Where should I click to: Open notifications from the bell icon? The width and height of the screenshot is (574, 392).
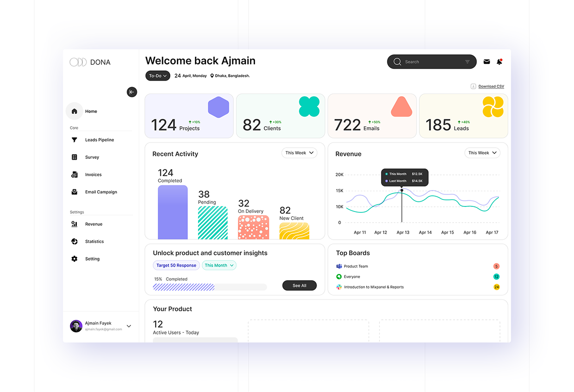pos(499,62)
